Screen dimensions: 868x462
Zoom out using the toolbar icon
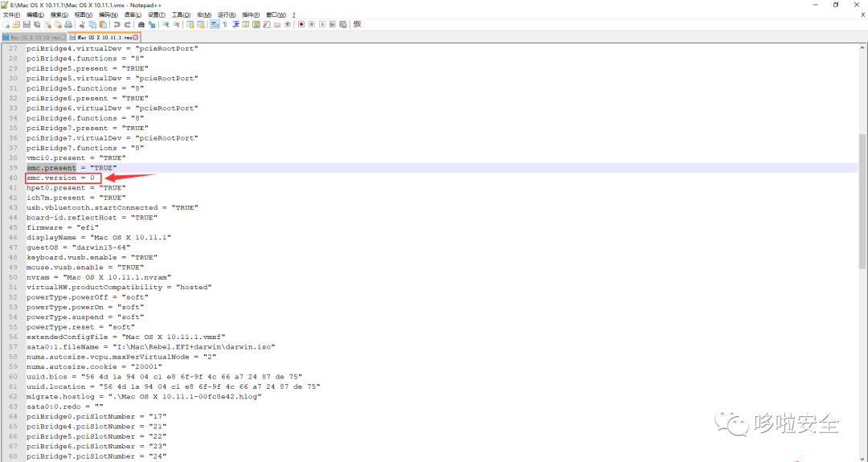[x=176, y=24]
